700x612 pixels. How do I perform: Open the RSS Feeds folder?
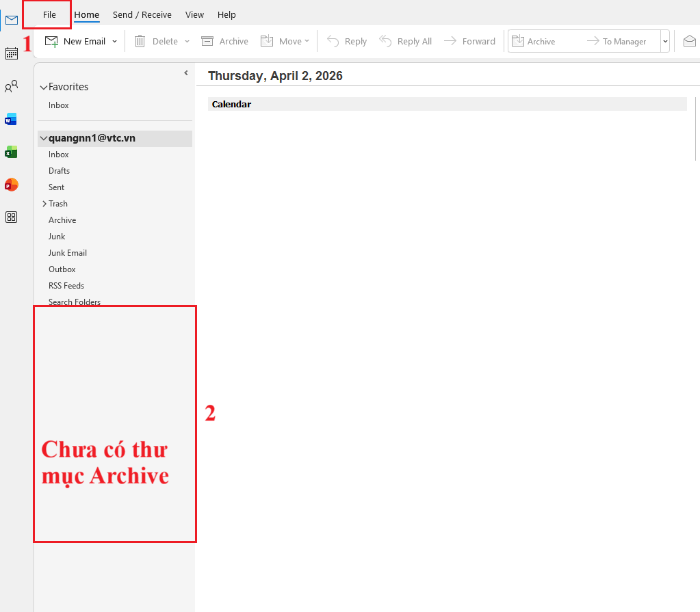tap(66, 286)
